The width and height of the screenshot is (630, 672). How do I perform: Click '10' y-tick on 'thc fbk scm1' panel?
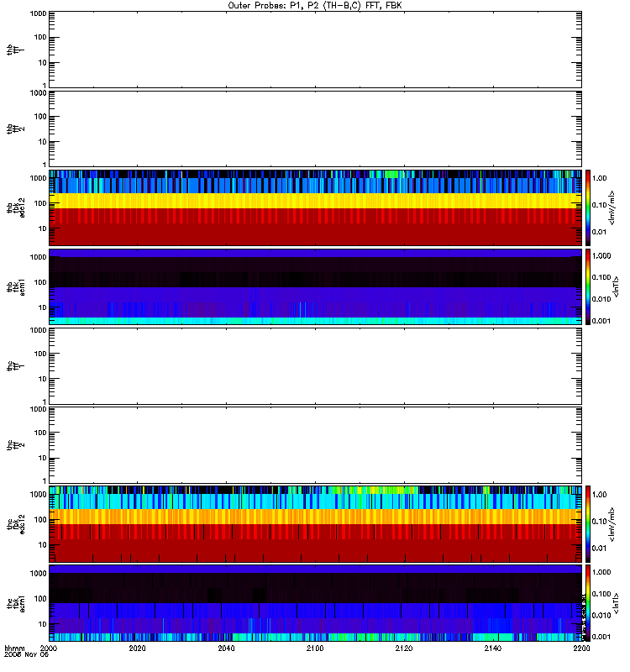click(43, 624)
